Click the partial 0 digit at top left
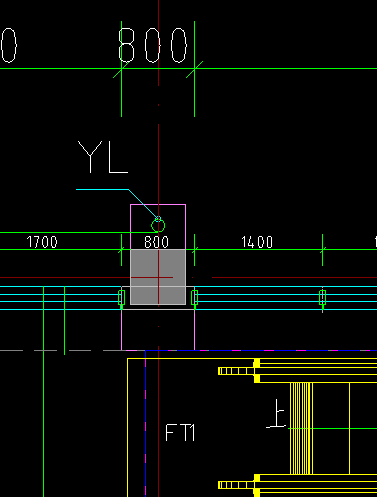The width and height of the screenshot is (377, 497). click(x=8, y=45)
